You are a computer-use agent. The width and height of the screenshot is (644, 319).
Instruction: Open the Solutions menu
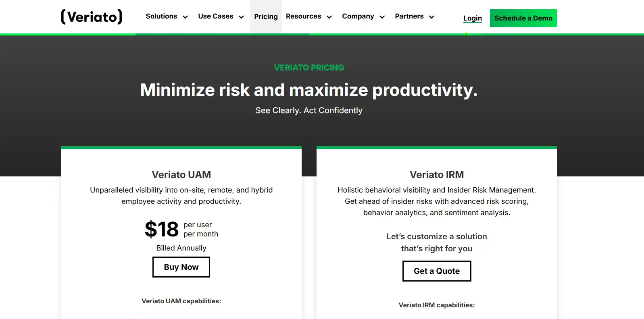[161, 16]
